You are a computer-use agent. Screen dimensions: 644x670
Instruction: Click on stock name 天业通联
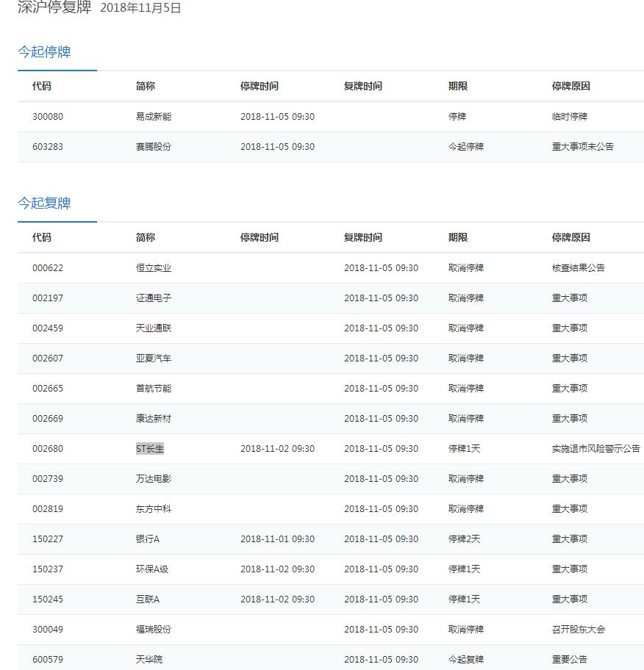[x=154, y=328]
